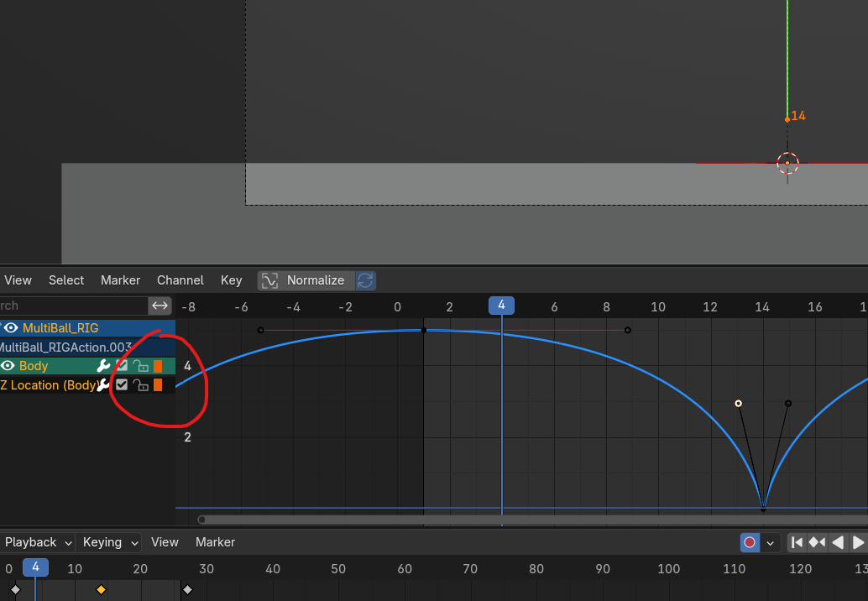This screenshot has width=868, height=601.
Task: Click the 3D cursor in the viewport
Action: click(x=787, y=163)
